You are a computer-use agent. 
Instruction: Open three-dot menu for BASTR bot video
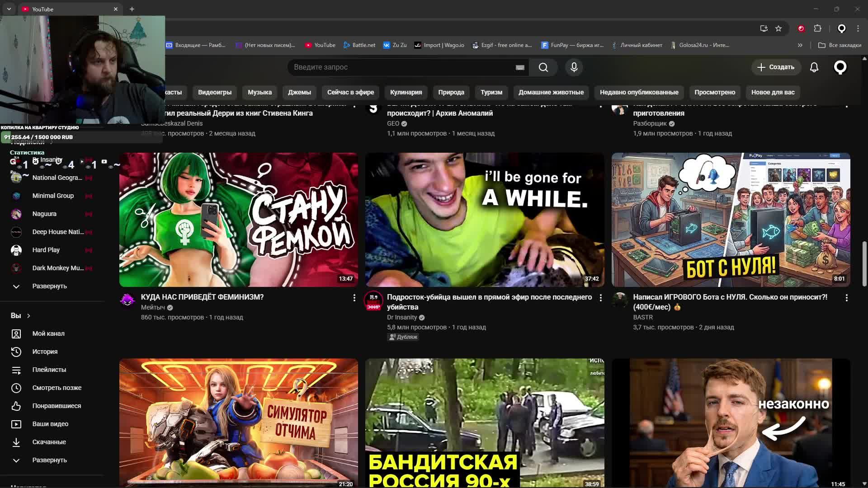846,298
